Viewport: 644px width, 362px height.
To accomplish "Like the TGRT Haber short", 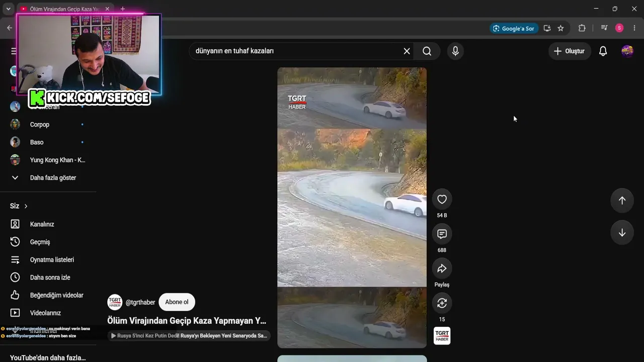I will click(442, 200).
